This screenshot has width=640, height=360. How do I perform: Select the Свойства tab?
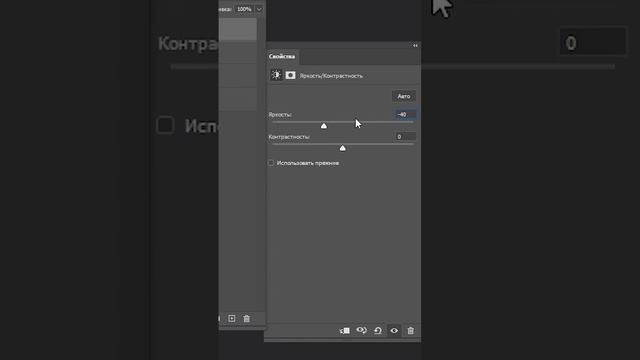tap(282, 56)
